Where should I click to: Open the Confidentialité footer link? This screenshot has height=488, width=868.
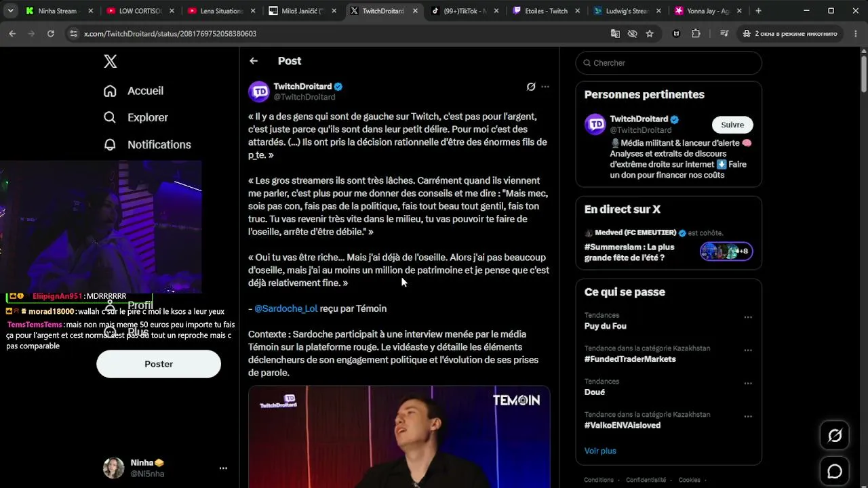646,480
